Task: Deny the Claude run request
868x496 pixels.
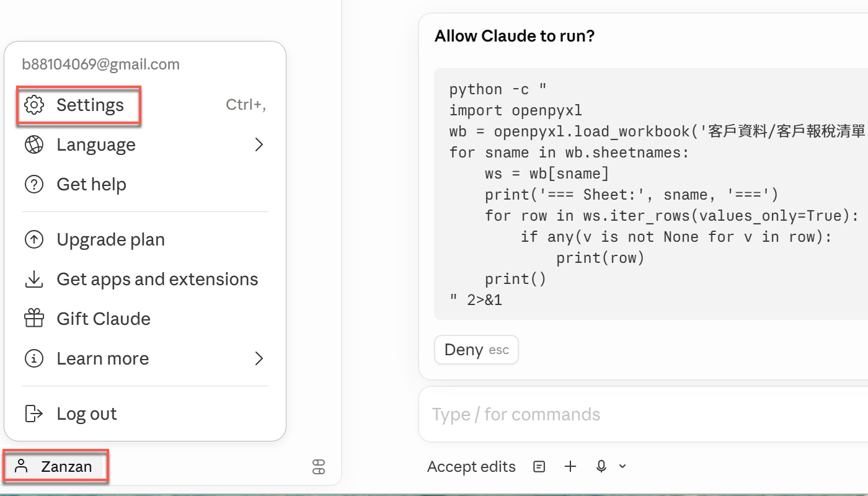Action: [476, 350]
